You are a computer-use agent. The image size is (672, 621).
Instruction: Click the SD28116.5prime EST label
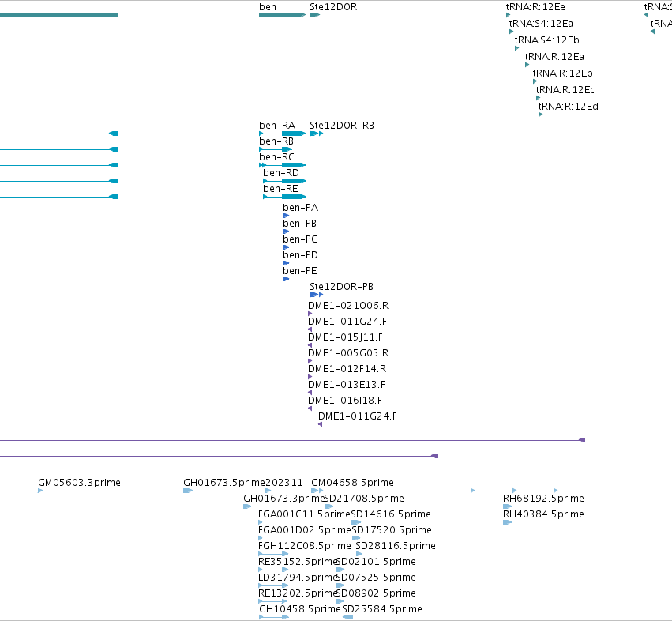pyautogui.click(x=396, y=546)
